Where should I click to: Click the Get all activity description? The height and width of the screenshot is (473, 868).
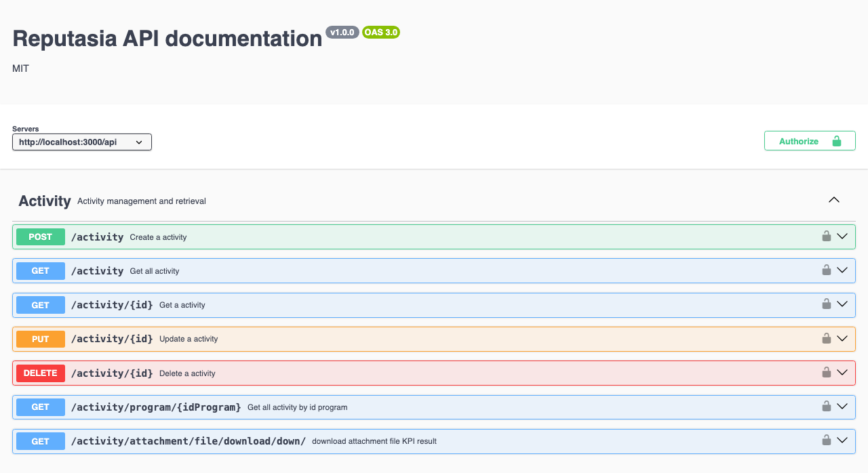click(155, 271)
